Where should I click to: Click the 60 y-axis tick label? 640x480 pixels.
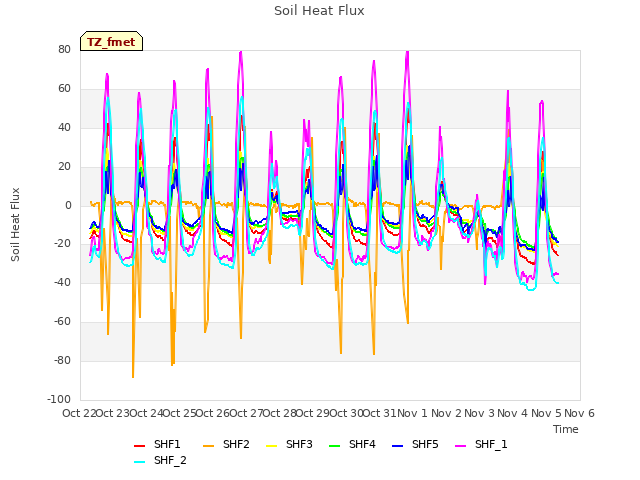[x=64, y=89]
